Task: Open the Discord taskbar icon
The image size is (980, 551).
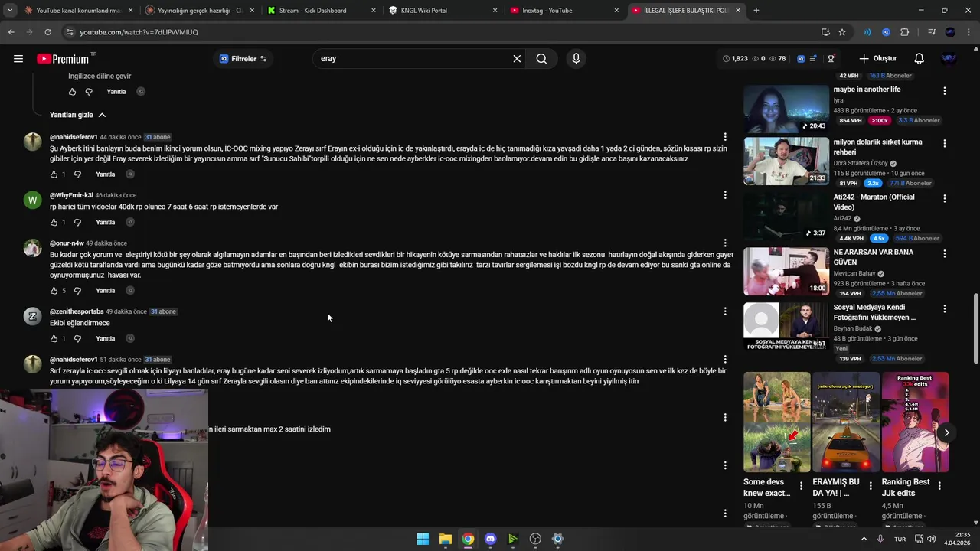Action: tap(491, 539)
